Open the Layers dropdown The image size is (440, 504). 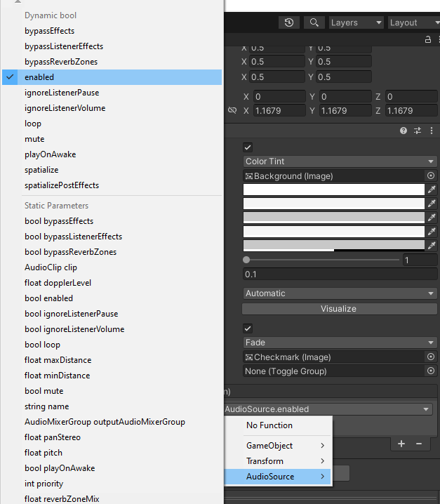coord(356,22)
